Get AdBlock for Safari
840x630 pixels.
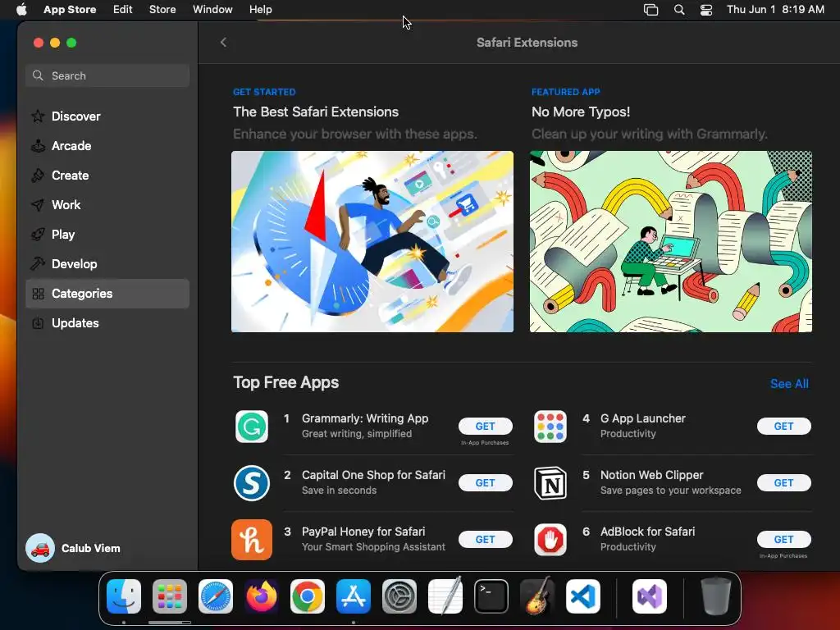tap(783, 540)
